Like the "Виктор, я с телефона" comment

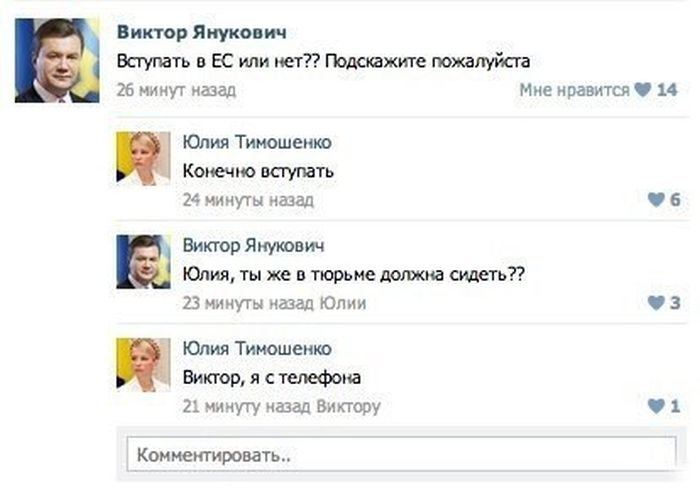pyautogui.click(x=656, y=406)
